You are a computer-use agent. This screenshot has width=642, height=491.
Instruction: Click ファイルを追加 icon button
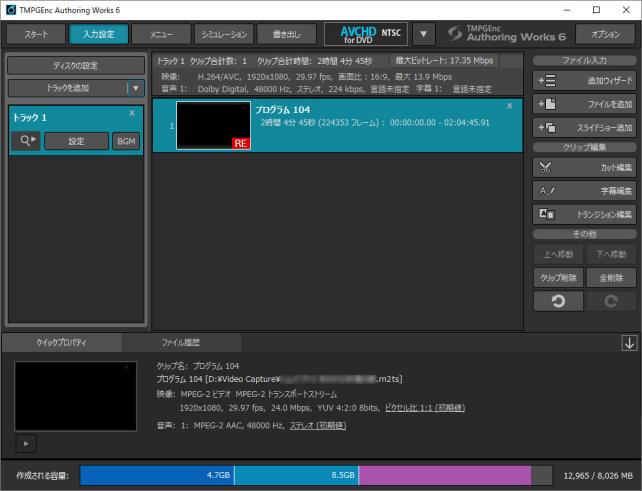click(x=584, y=104)
